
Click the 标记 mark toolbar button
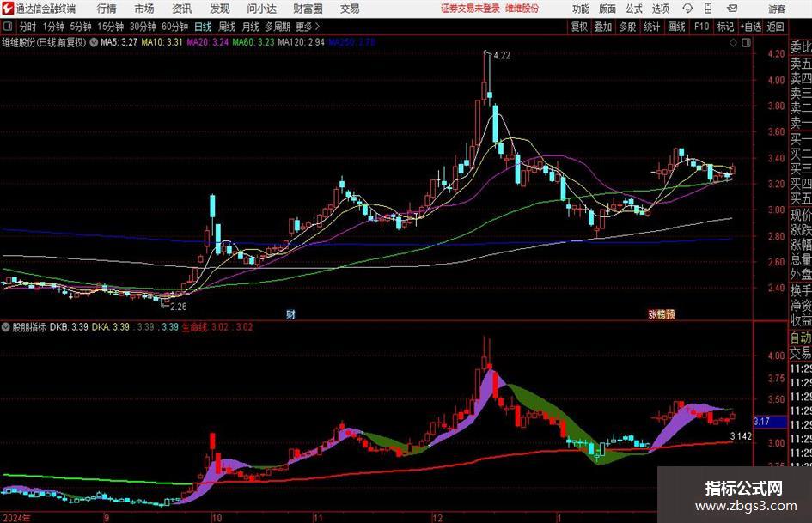[725, 27]
